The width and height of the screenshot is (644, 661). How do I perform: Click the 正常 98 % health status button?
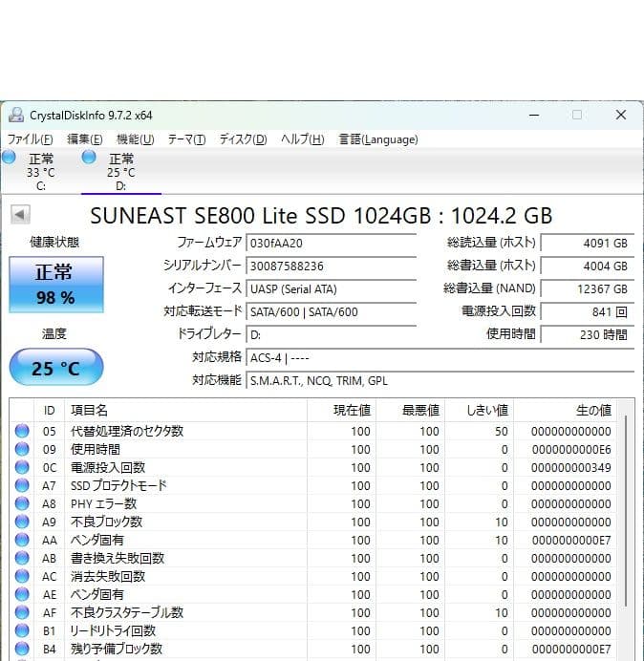pyautogui.click(x=56, y=285)
